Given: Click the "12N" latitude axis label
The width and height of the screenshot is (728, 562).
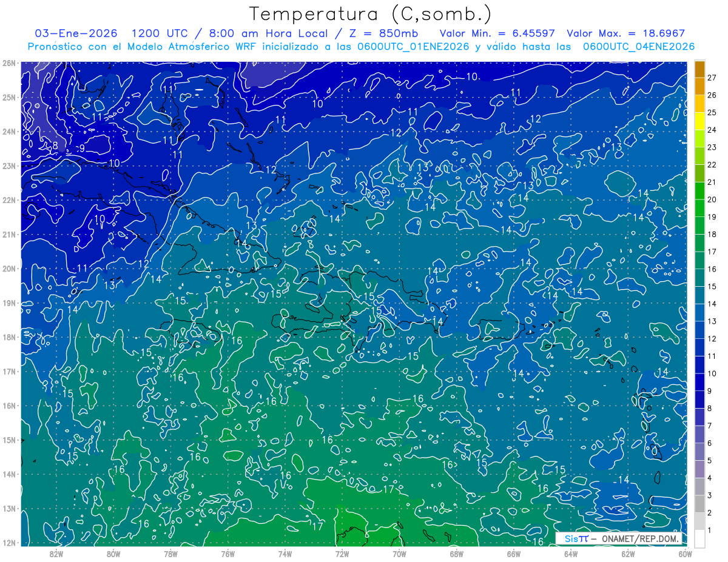Looking at the screenshot, I should tap(8, 543).
